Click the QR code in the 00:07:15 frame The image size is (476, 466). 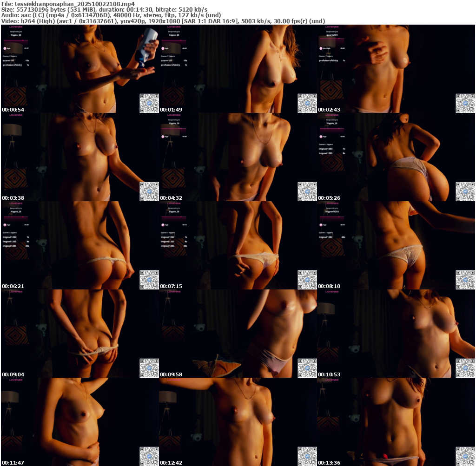307,280
